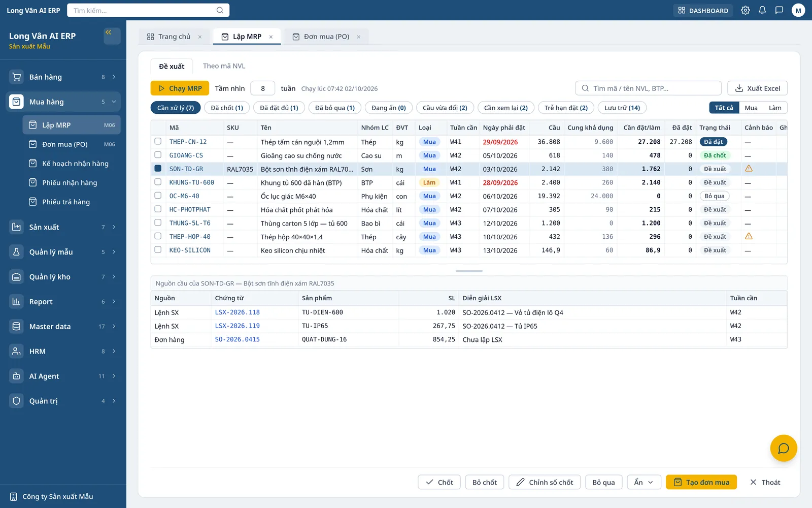Screen dimensions: 812x508
Task: Open the user avatar M
Action: point(798,10)
